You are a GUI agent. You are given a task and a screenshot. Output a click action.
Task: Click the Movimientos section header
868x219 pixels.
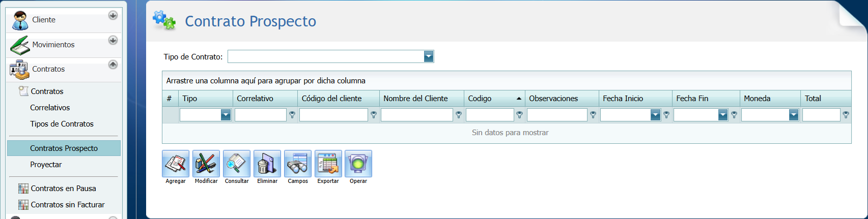pos(64,45)
